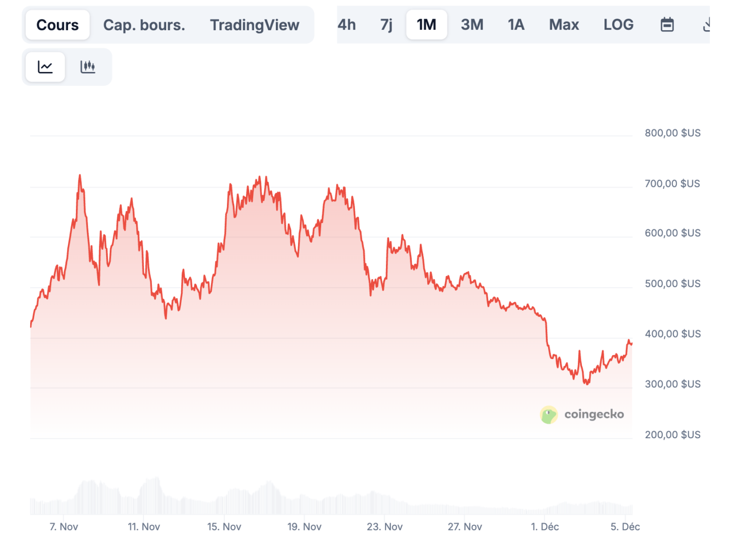Viewport: 756px width, 544px height.
Task: Choose the 1M time range
Action: pos(426,25)
